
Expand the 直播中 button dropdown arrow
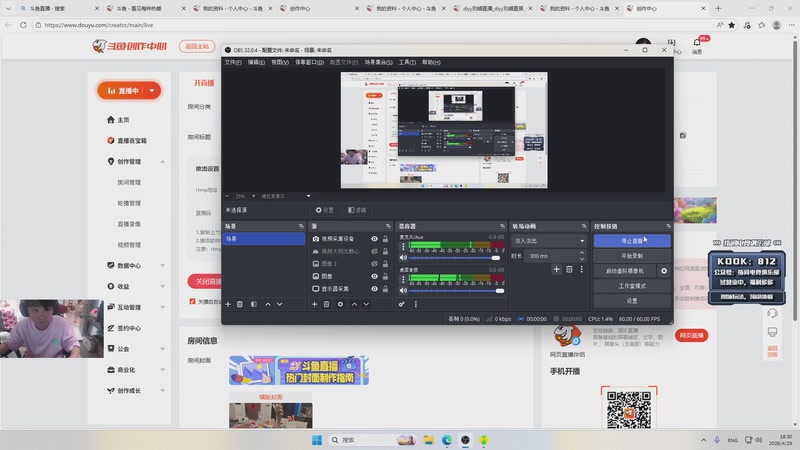(152, 91)
